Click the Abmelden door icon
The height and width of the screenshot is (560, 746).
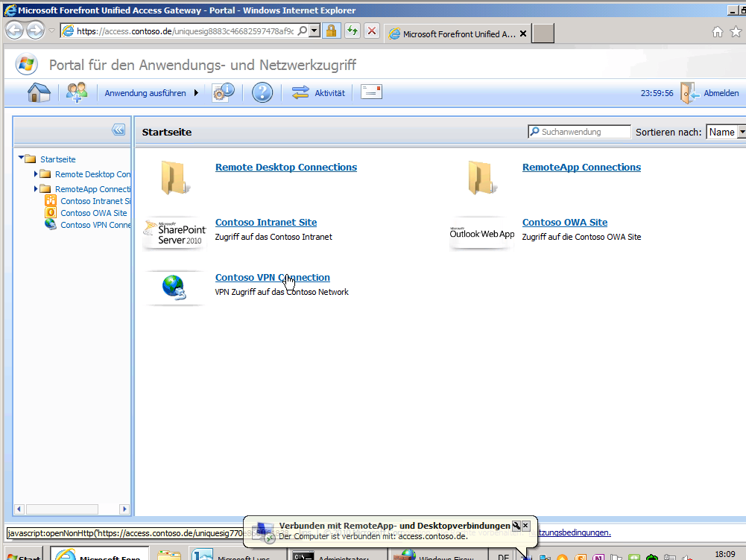pos(690,92)
